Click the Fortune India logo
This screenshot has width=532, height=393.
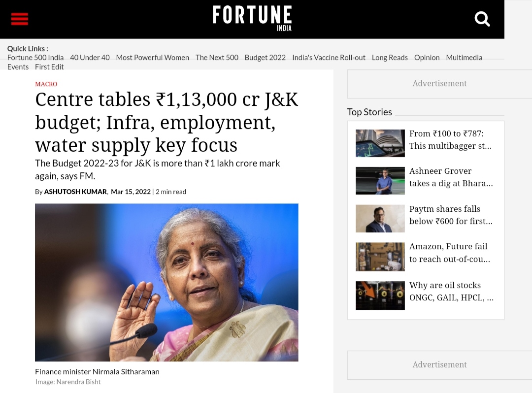coord(252,19)
